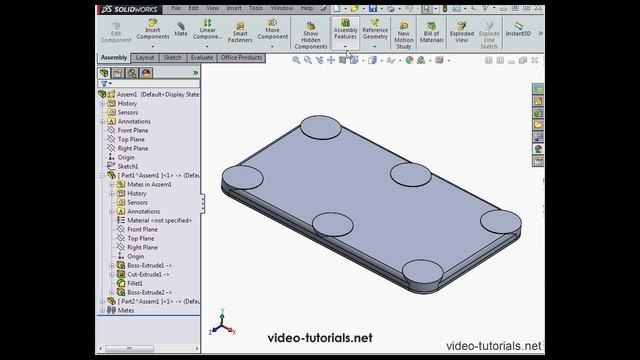
Task: Open the Tools menu
Action: (x=256, y=8)
